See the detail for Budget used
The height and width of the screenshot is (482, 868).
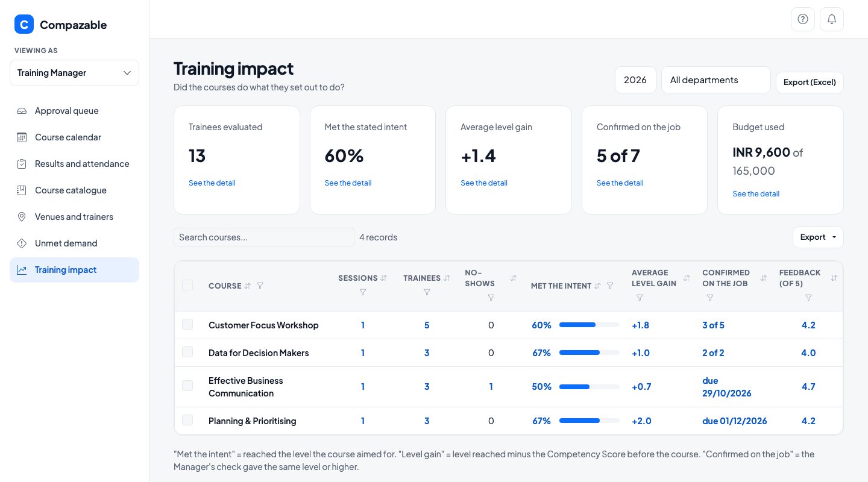(x=756, y=193)
